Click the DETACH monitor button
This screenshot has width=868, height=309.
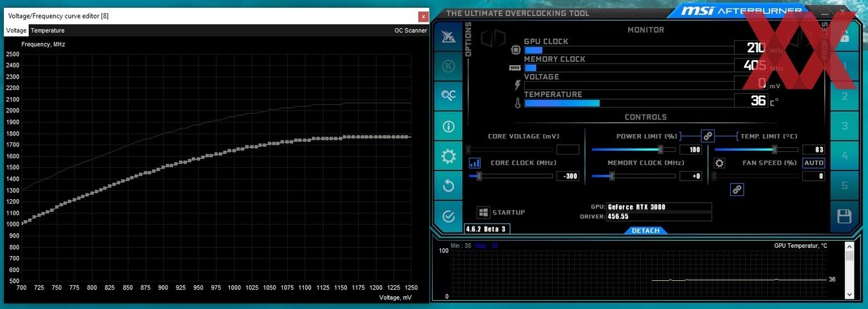[x=645, y=230]
